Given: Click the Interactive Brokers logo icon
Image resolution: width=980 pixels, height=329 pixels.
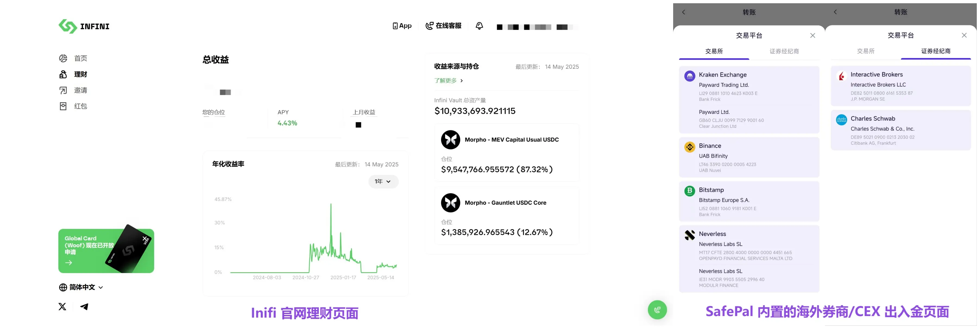Looking at the screenshot, I should coord(841,76).
